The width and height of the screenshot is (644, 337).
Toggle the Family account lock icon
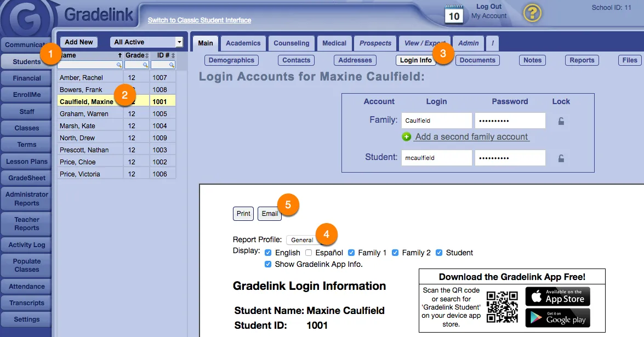point(561,121)
